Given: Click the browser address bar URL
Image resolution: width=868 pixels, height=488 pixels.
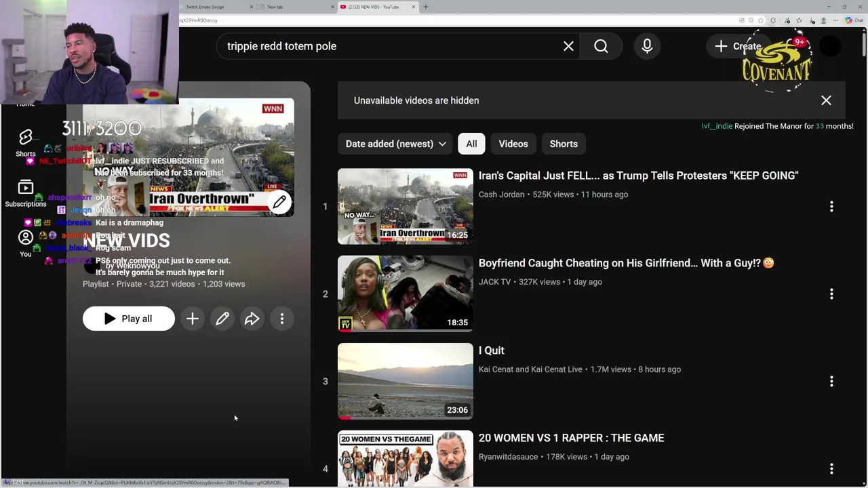Looking at the screenshot, I should pyautogui.click(x=198, y=20).
